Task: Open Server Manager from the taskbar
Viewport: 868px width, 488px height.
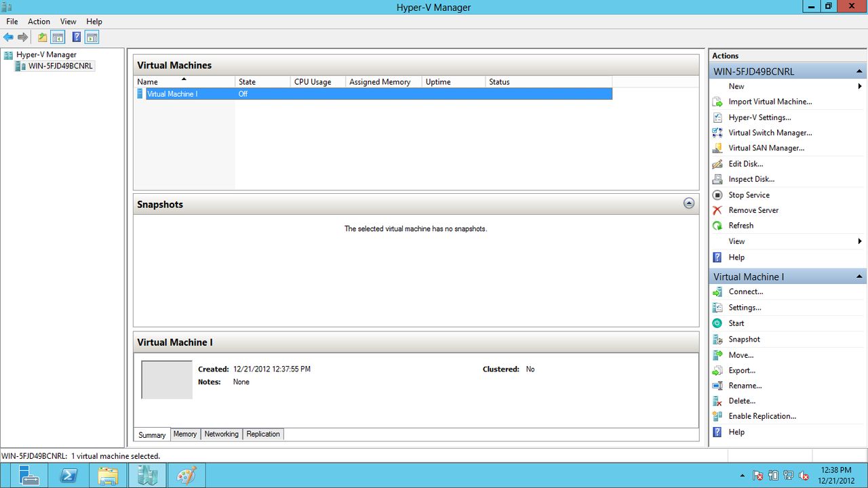Action: point(29,475)
